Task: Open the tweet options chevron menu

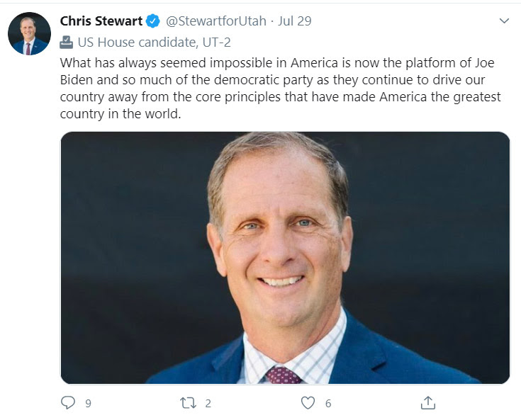Action: (x=504, y=21)
